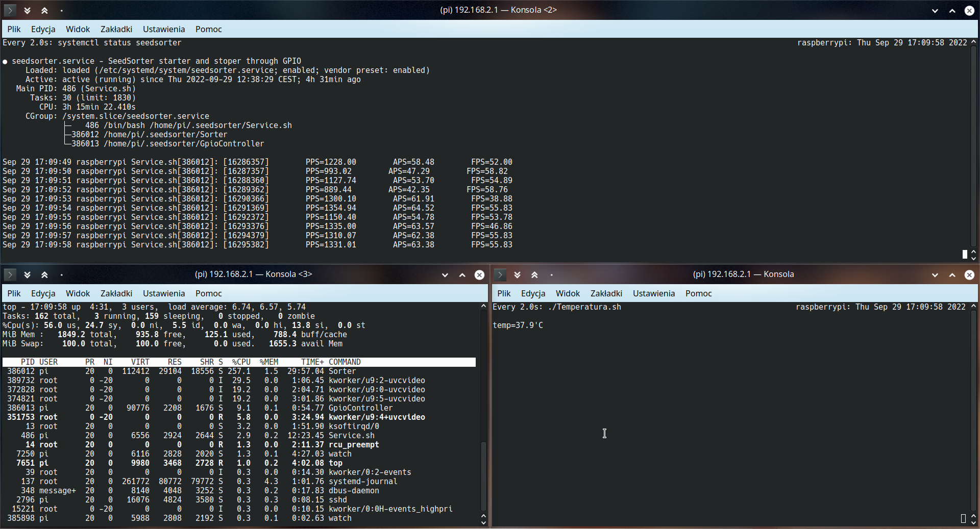Viewport: 980px width, 529px height.
Task: Close the bottom-right Konsola window
Action: [x=969, y=275]
